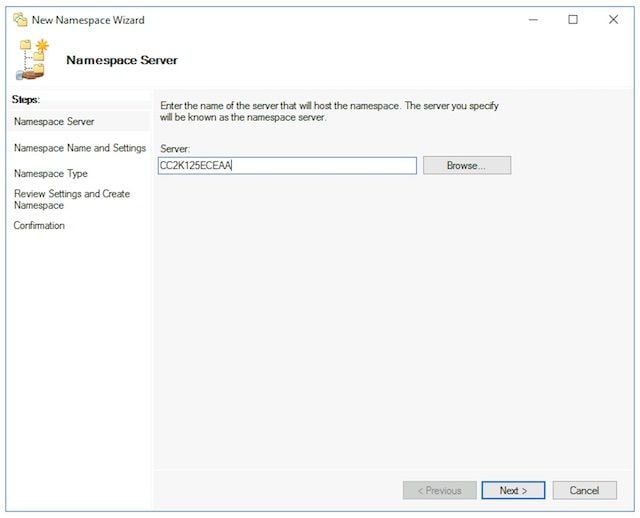Open Review Settings and Create Namespace step
This screenshot has height=518, width=640.
pyautogui.click(x=72, y=199)
